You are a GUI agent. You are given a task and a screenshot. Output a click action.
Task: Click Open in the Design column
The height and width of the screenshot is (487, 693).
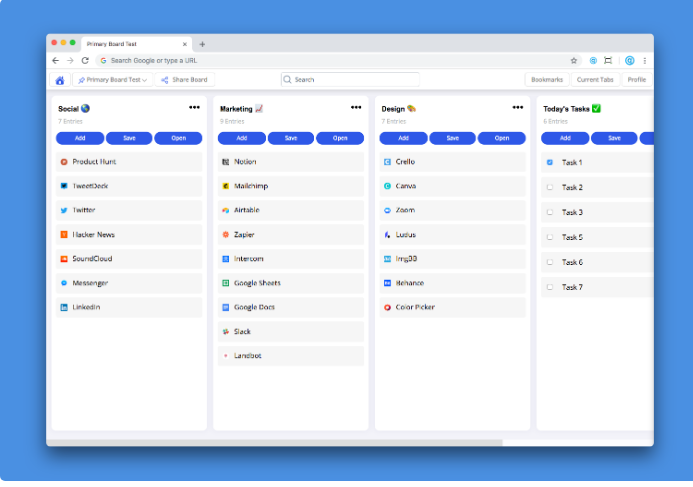tap(502, 138)
